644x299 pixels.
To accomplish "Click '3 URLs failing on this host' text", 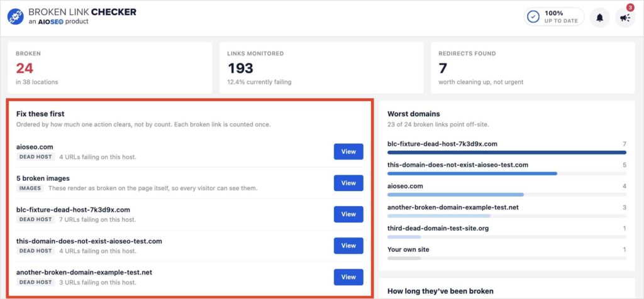I will [97, 282].
